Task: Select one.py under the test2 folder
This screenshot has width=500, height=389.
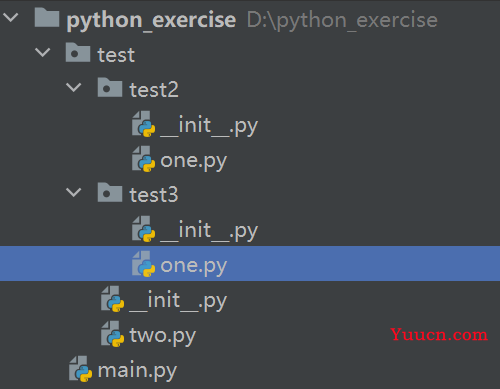Action: (x=193, y=161)
